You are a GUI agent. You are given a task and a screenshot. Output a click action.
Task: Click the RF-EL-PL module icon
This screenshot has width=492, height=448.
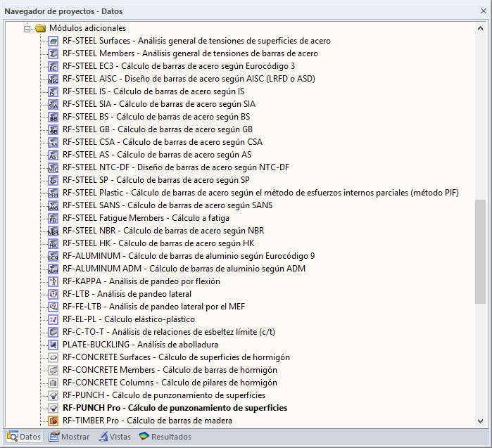point(53,319)
